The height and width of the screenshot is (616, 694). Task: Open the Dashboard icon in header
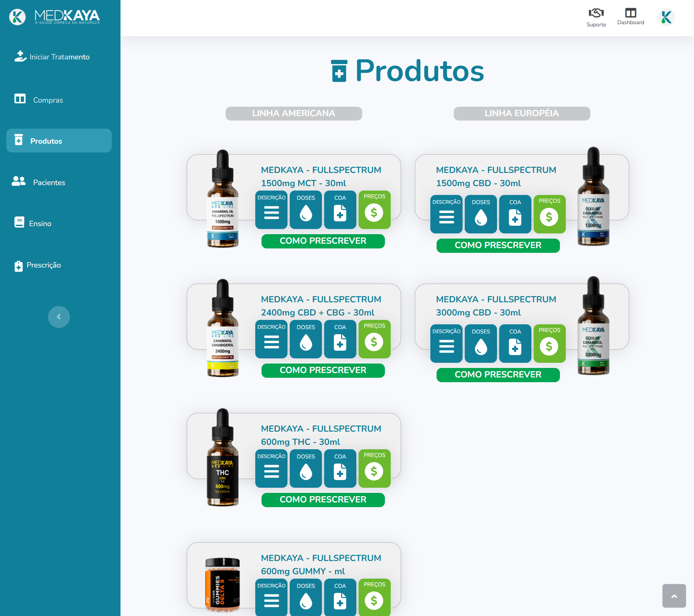click(631, 13)
